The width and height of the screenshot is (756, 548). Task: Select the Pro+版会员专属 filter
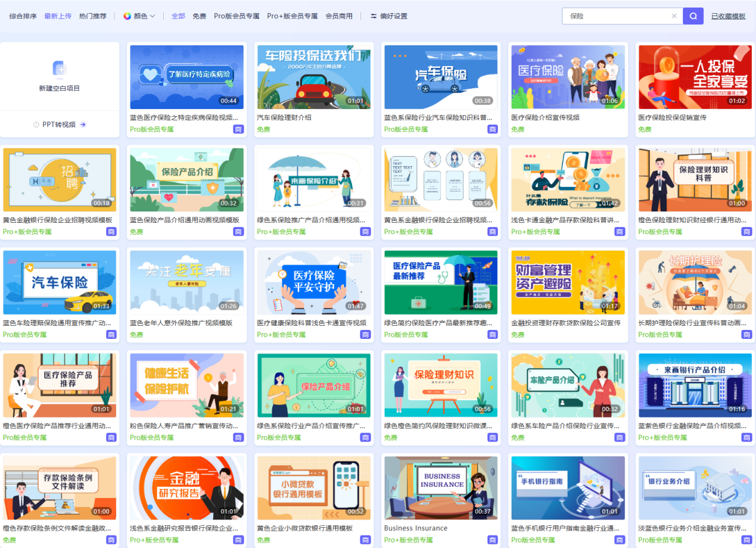pyautogui.click(x=292, y=16)
